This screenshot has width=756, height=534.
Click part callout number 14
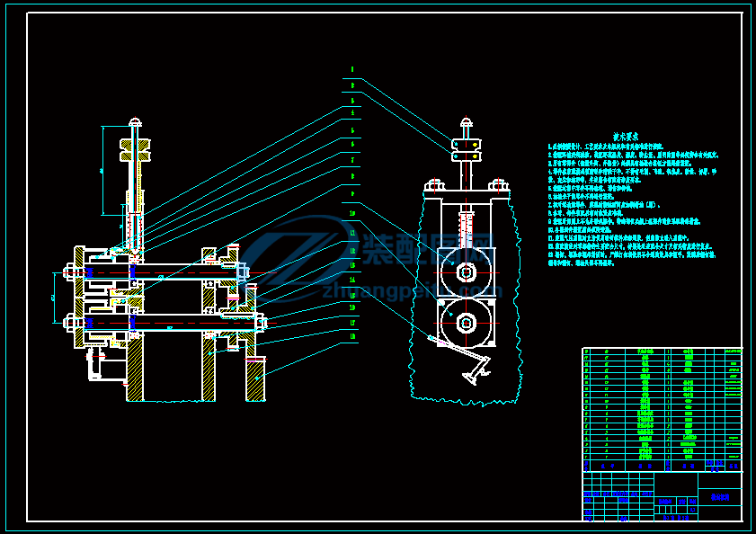pyautogui.click(x=352, y=280)
